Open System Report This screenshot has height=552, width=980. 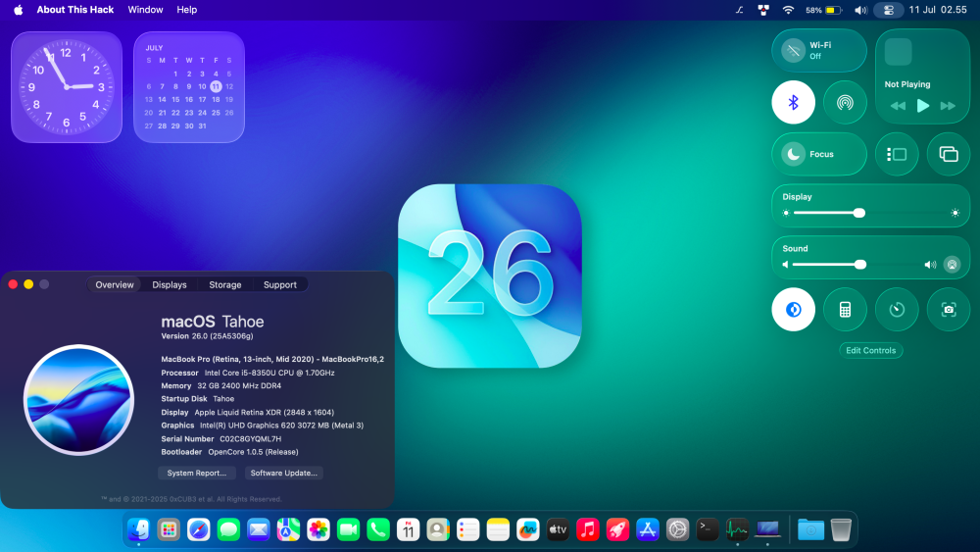[x=197, y=473]
